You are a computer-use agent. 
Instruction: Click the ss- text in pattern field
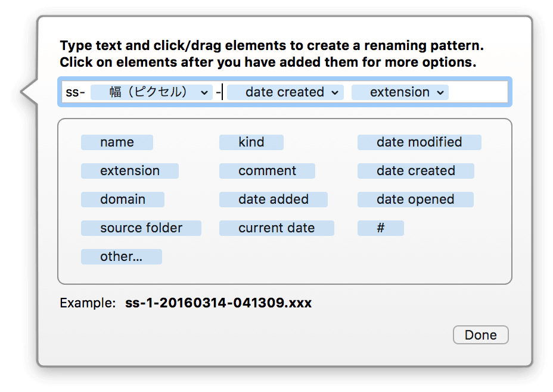coord(75,92)
